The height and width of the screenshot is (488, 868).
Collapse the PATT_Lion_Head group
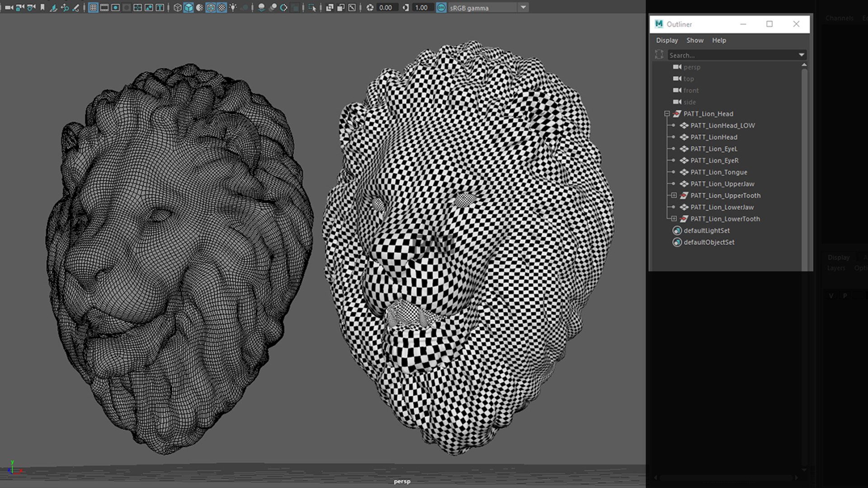tap(667, 114)
